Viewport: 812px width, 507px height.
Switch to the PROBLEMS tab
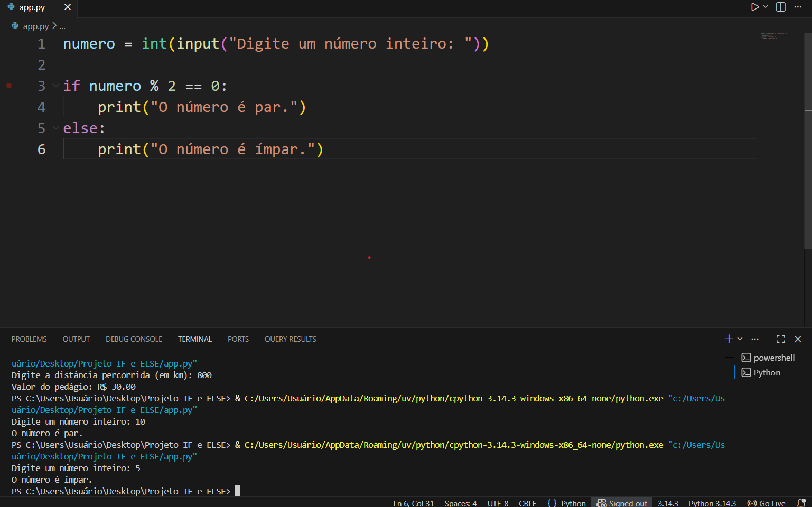[29, 339]
